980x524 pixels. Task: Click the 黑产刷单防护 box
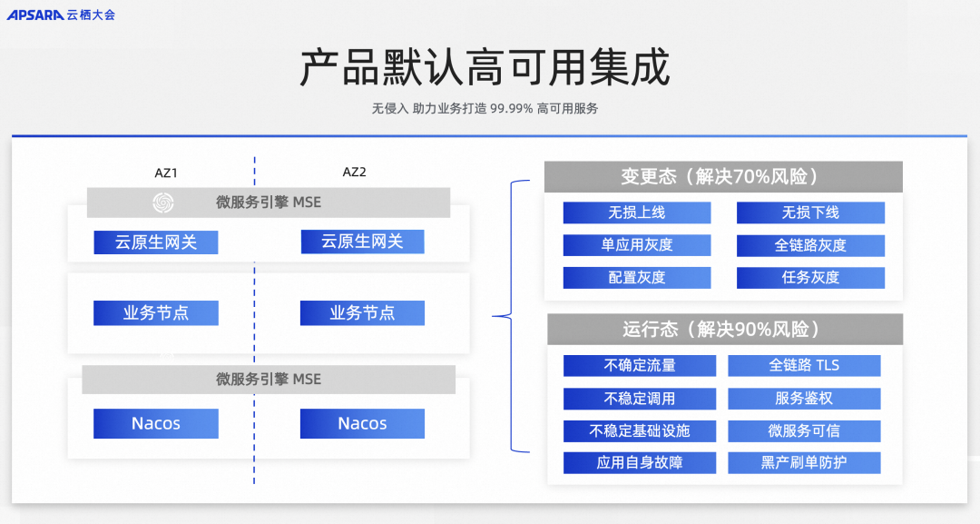click(804, 463)
